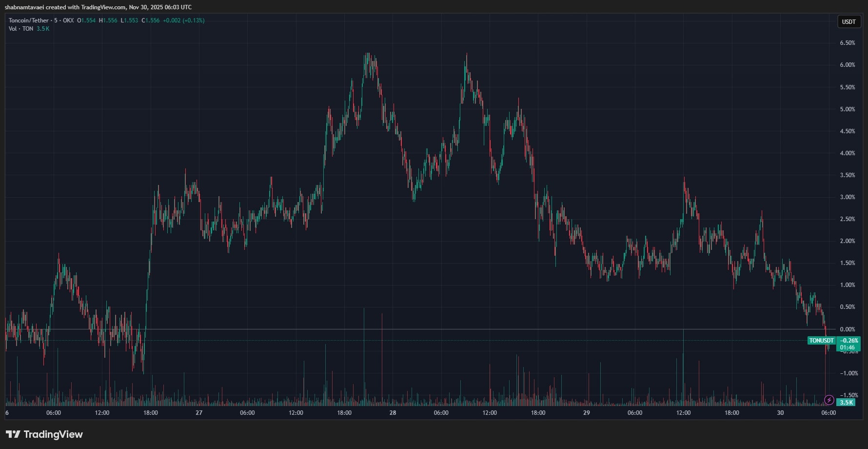The width and height of the screenshot is (868, 449).
Task: Open the USDT currency selector
Action: pyautogui.click(x=848, y=21)
